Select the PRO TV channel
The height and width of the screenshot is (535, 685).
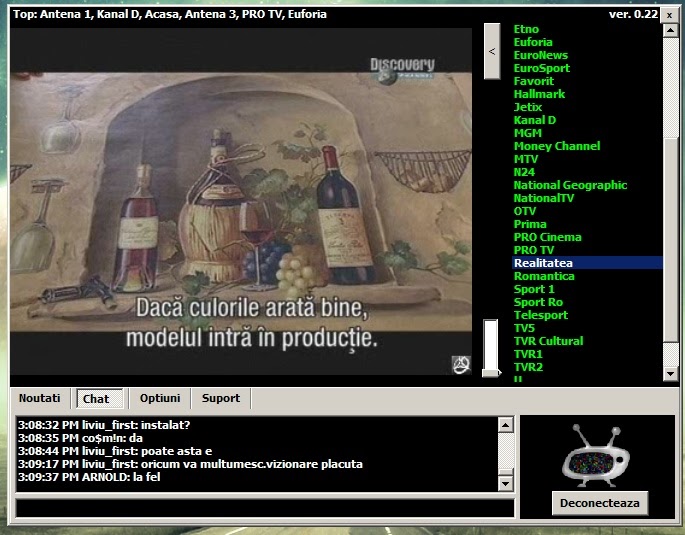click(x=534, y=250)
